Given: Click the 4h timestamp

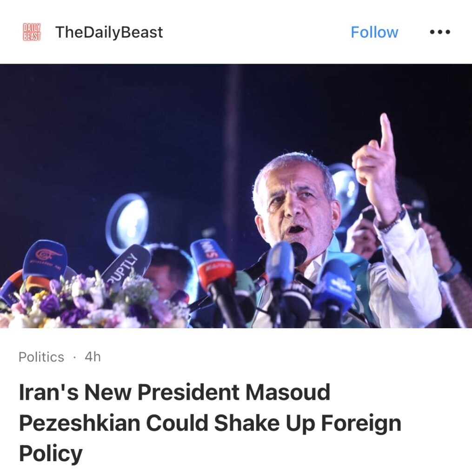Looking at the screenshot, I should coord(93,357).
